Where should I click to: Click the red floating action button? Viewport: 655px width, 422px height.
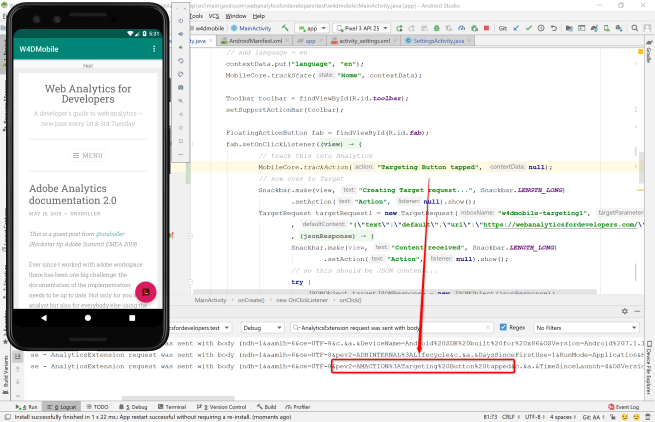[x=144, y=292]
